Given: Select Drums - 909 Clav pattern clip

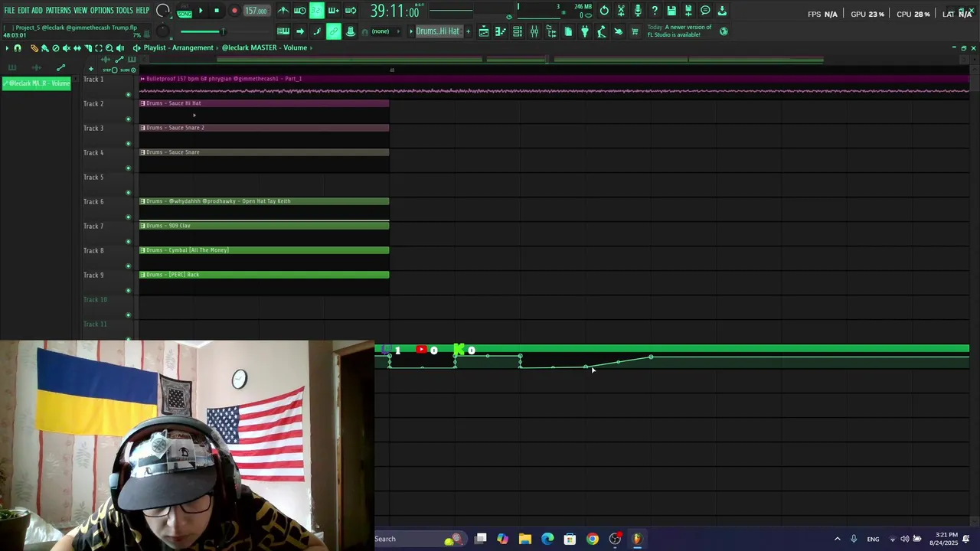Looking at the screenshot, I should [264, 226].
